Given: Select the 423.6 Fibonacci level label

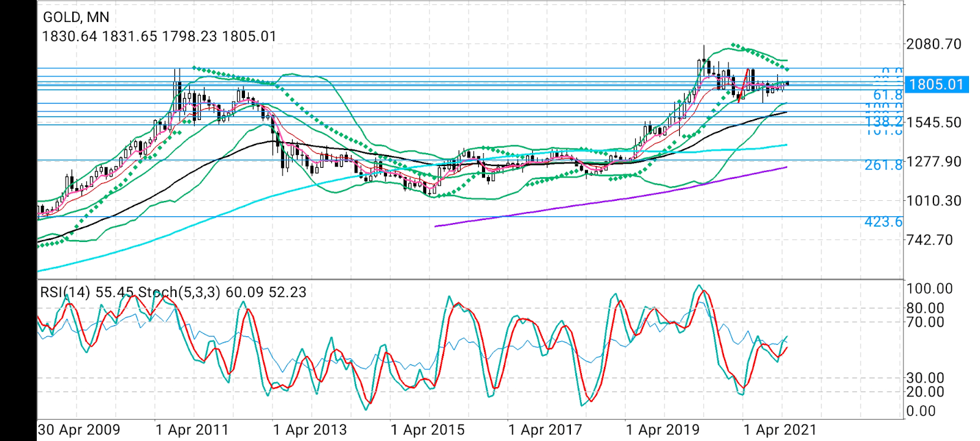Looking at the screenshot, I should [x=883, y=222].
